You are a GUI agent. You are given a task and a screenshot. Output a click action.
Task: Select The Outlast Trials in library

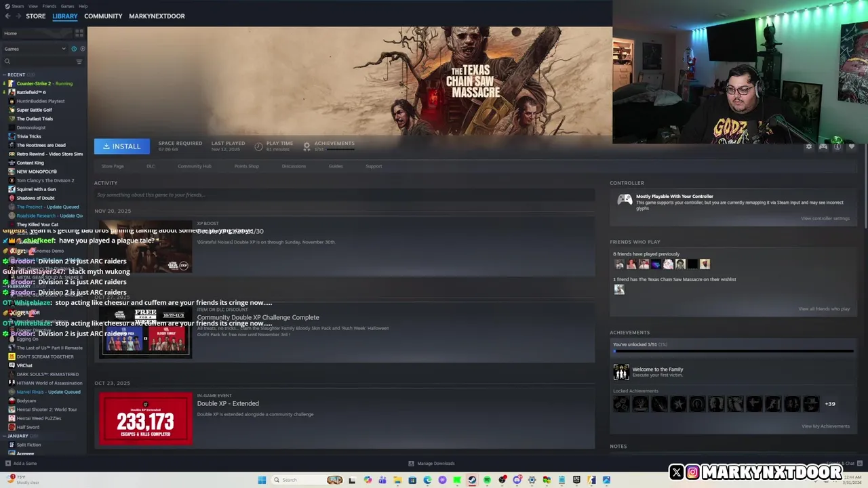tap(35, 119)
